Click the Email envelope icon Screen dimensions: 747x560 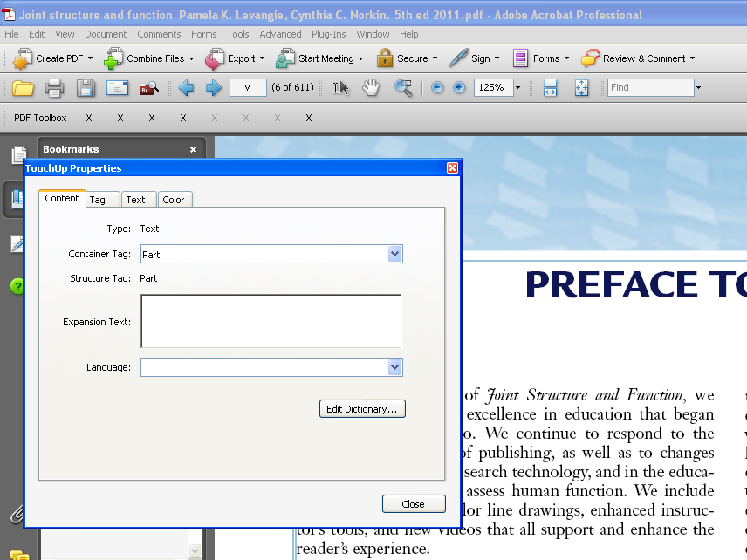pyautogui.click(x=117, y=87)
